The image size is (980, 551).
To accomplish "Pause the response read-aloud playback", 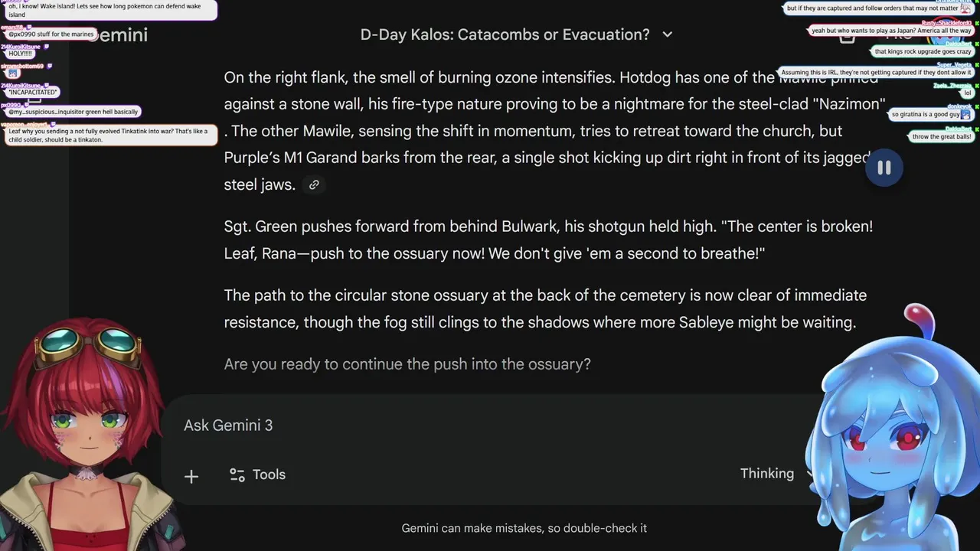I will tap(884, 168).
